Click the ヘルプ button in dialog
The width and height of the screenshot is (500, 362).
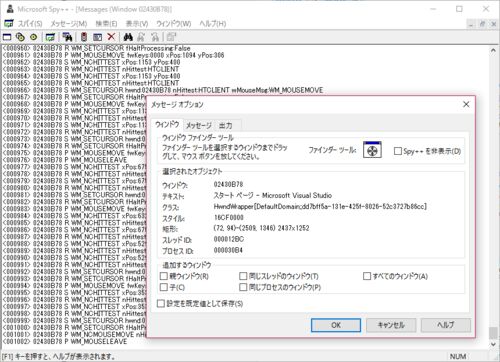(446, 325)
